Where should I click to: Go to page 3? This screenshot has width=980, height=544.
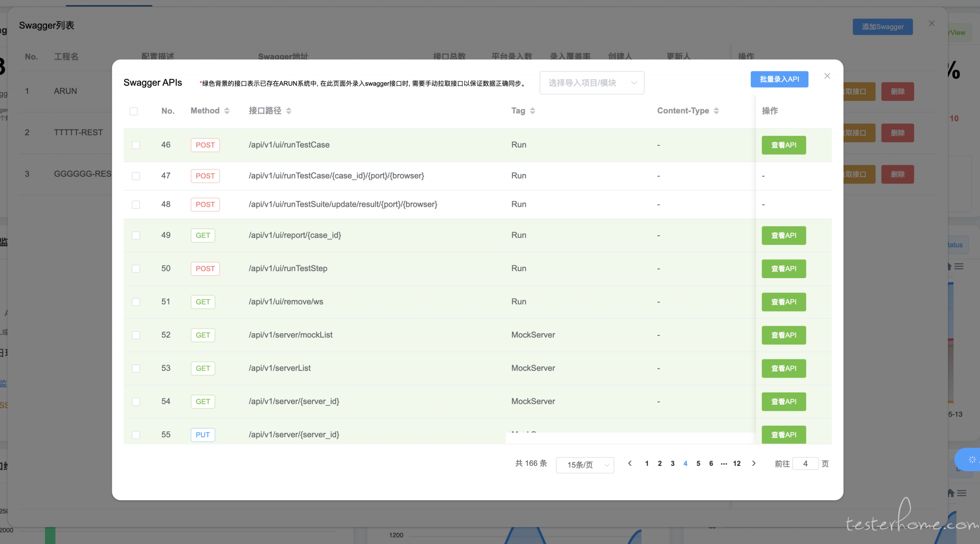(672, 463)
